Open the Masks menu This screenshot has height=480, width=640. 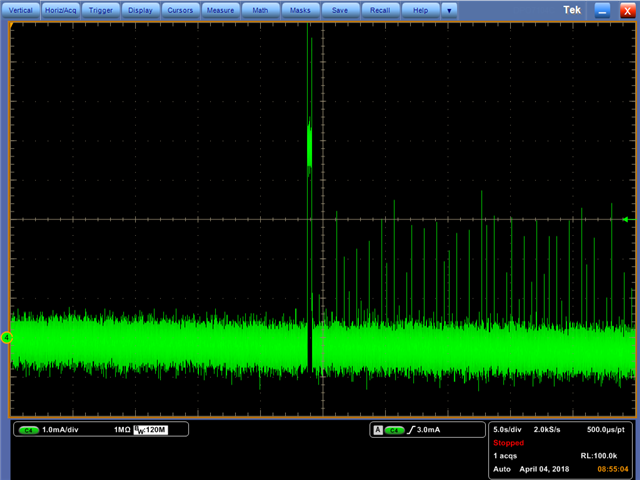[300, 10]
